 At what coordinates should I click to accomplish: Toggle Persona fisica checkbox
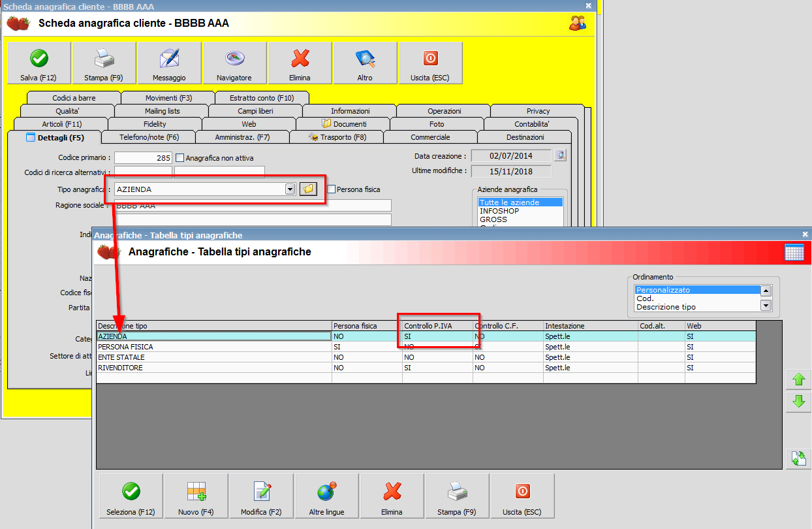[x=331, y=189]
